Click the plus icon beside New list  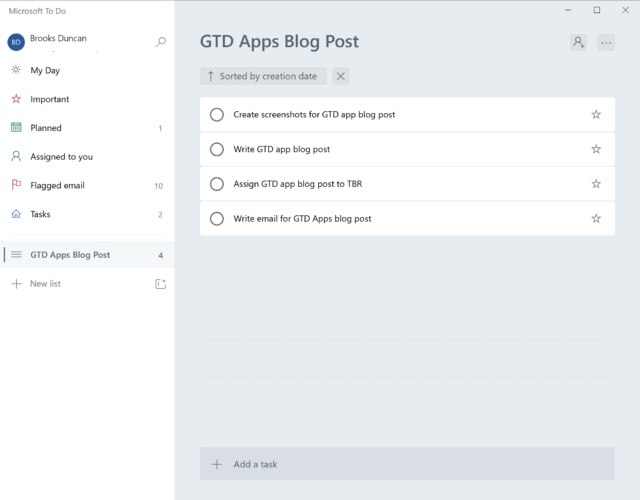pyautogui.click(x=16, y=284)
